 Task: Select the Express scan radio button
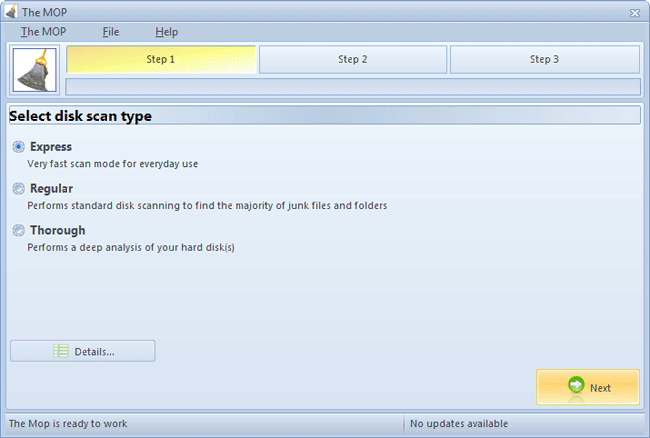pyautogui.click(x=18, y=147)
